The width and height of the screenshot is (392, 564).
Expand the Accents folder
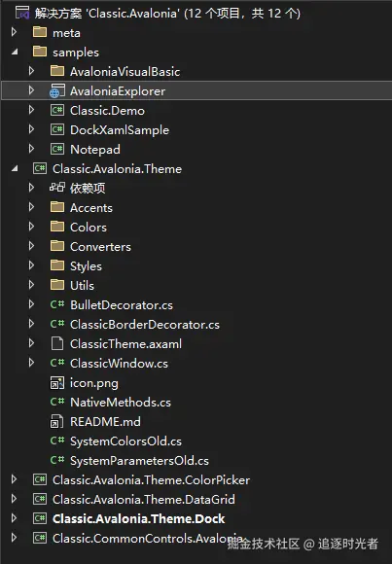(x=32, y=207)
